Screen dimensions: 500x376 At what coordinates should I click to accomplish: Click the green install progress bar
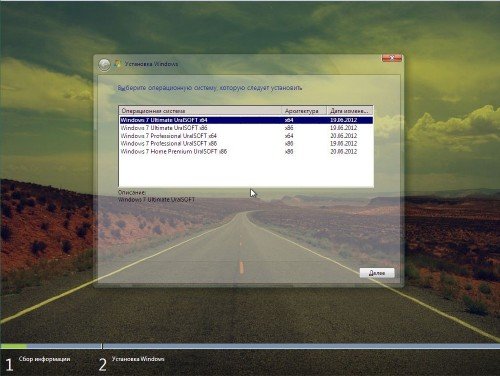coord(14,346)
